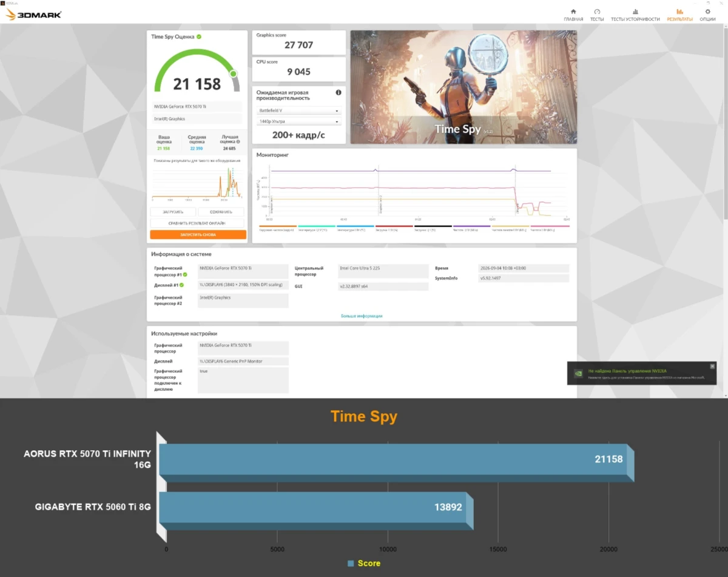Click the Не найдена Панель управления NVIDIA message
Viewport: 728px width, 577px height.
[627, 370]
